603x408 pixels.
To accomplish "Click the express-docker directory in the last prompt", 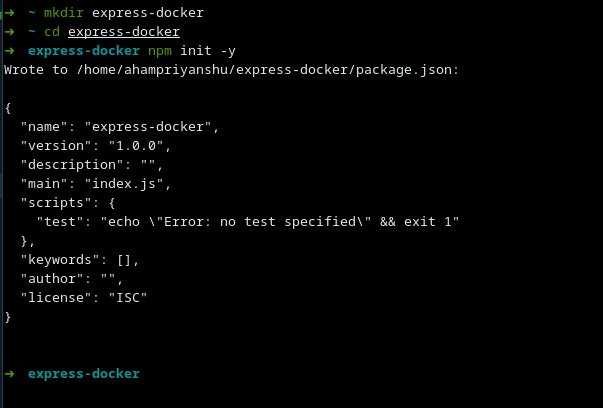I will click(84, 373).
